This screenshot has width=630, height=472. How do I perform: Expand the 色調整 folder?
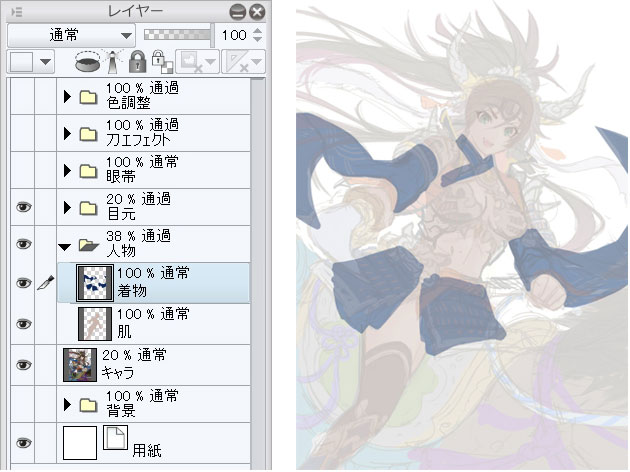tap(67, 97)
